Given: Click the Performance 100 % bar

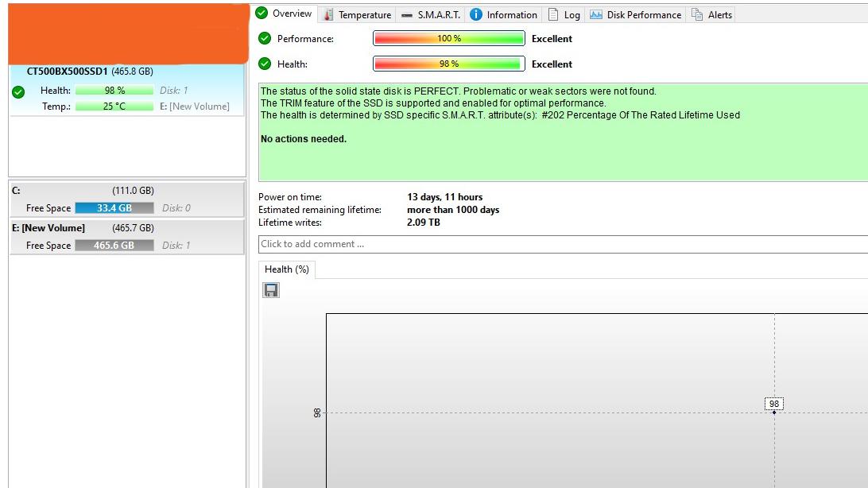Looking at the screenshot, I should tap(448, 38).
